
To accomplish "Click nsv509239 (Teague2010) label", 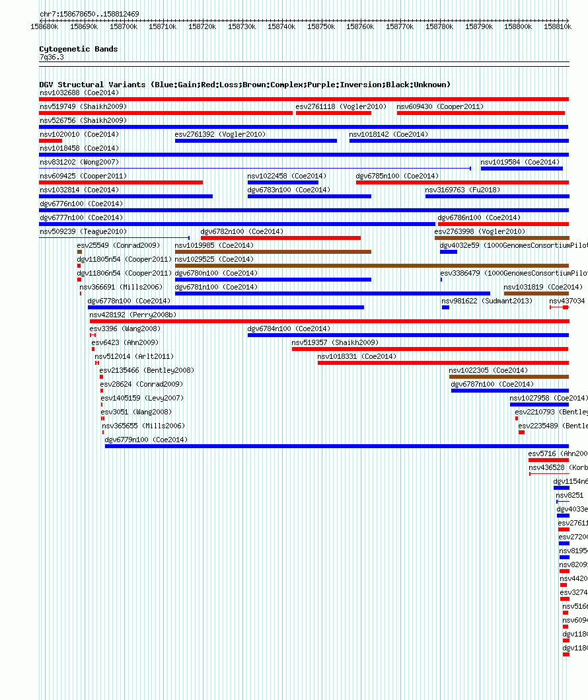I will coord(83,231).
